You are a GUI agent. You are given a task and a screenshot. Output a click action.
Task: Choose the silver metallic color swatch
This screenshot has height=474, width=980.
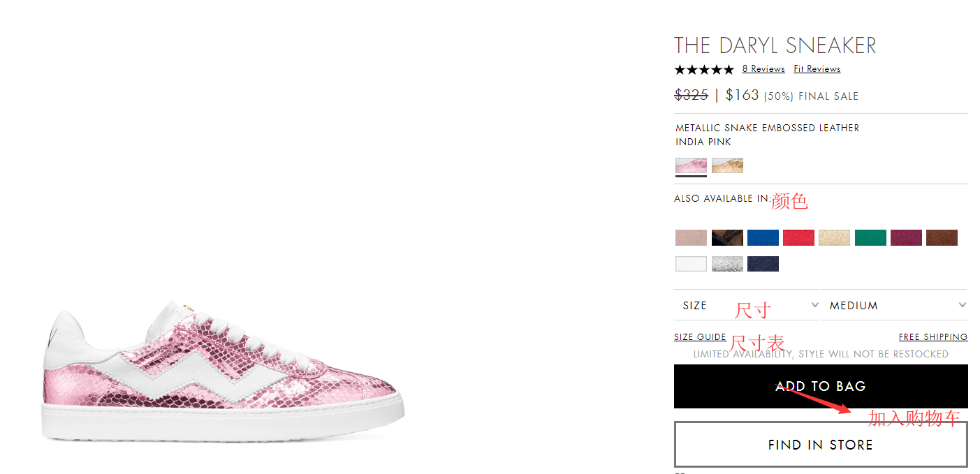tap(727, 264)
